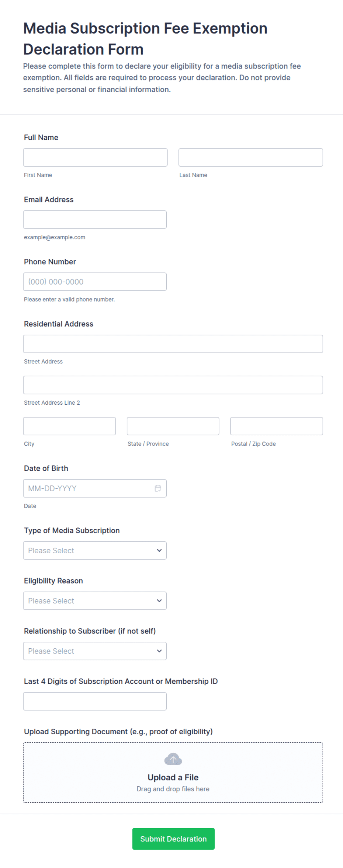The width and height of the screenshot is (343, 868).
Task: Select the Email Address input box
Action: 95,220
